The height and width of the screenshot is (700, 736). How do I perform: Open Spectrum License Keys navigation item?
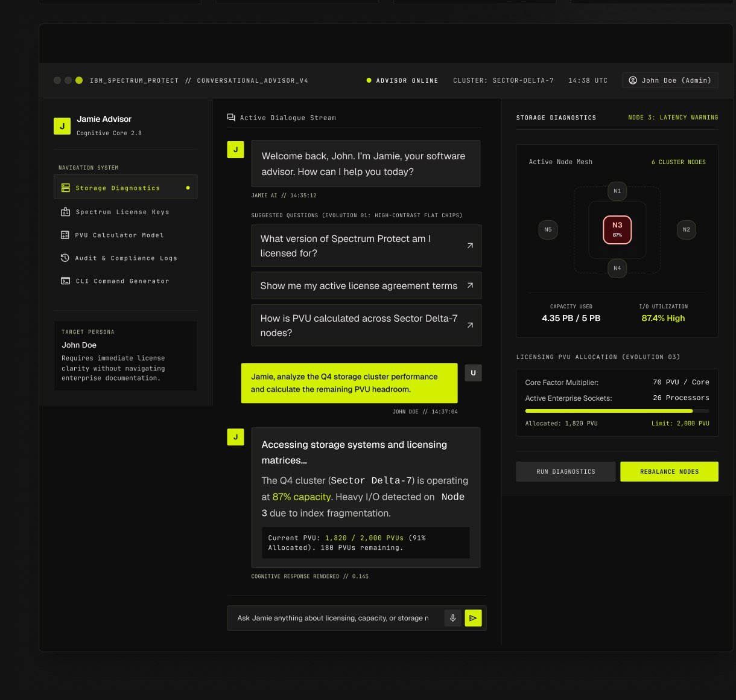pyautogui.click(x=125, y=212)
